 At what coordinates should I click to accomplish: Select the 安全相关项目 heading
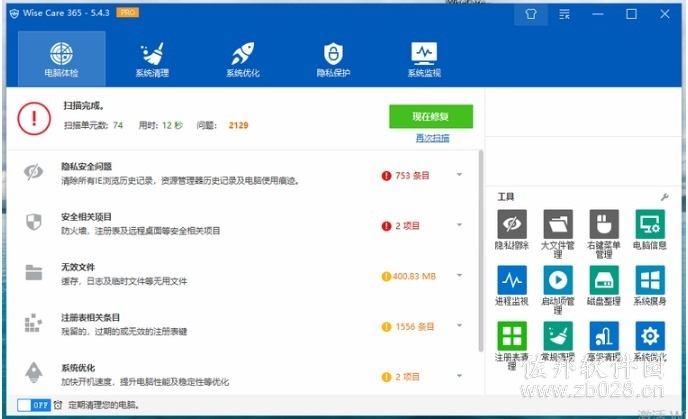[86, 217]
